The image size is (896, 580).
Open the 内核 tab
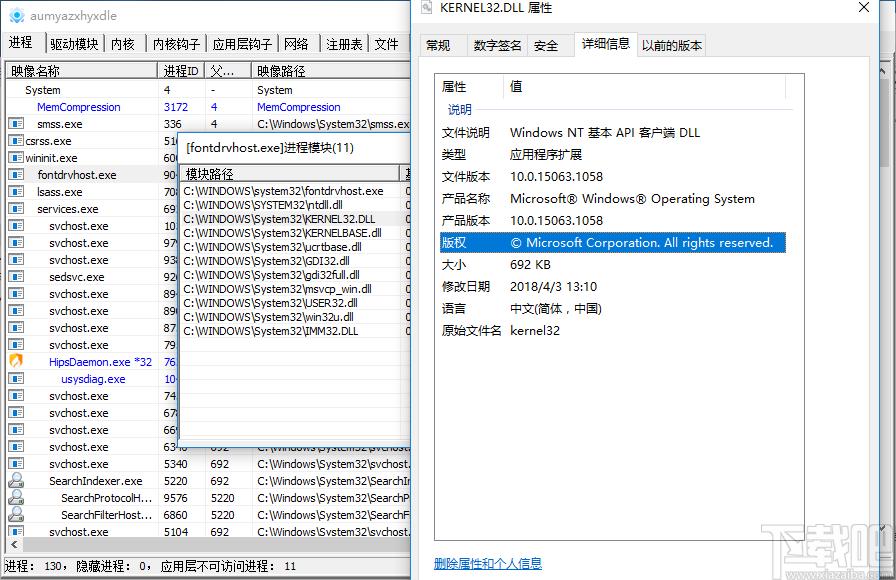tap(122, 44)
